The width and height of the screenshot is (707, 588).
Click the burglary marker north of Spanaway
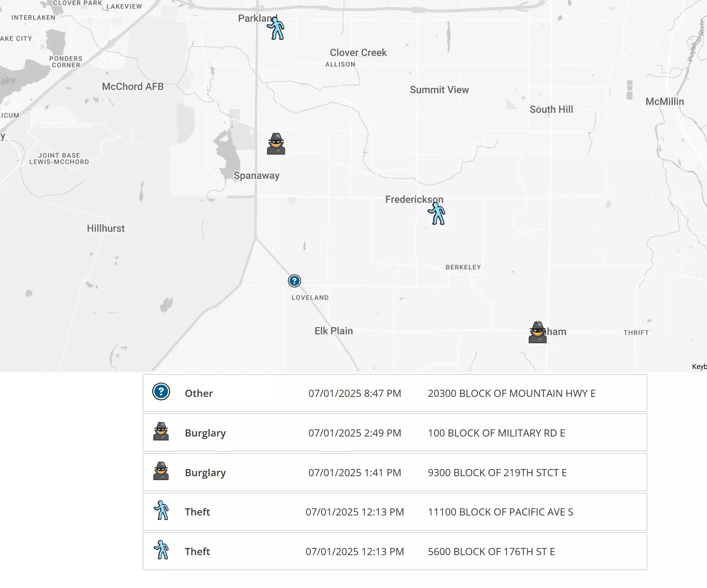(x=276, y=144)
